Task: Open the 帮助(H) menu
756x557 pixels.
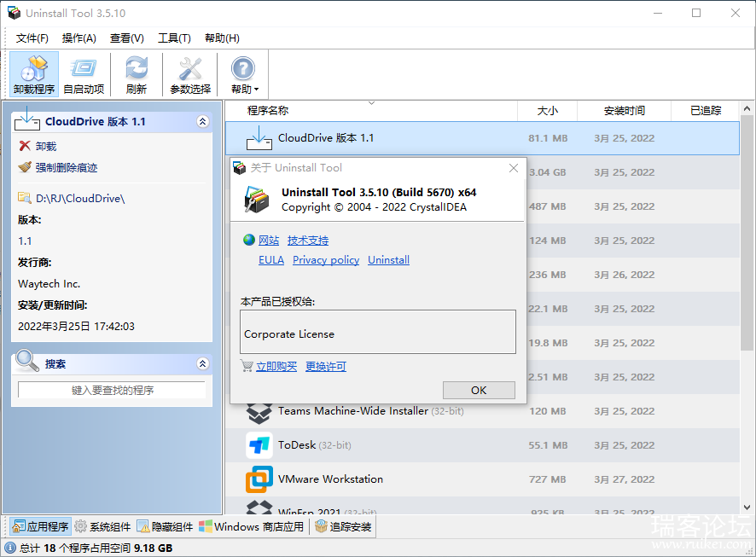Action: pos(222,38)
